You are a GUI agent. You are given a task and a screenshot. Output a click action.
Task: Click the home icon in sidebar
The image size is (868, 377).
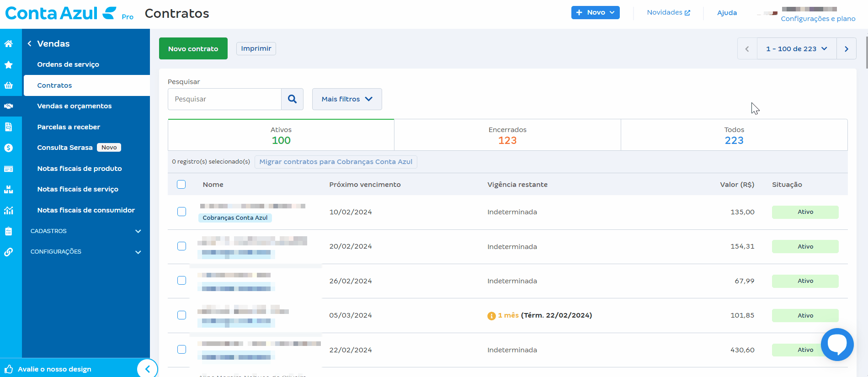pyautogui.click(x=9, y=44)
